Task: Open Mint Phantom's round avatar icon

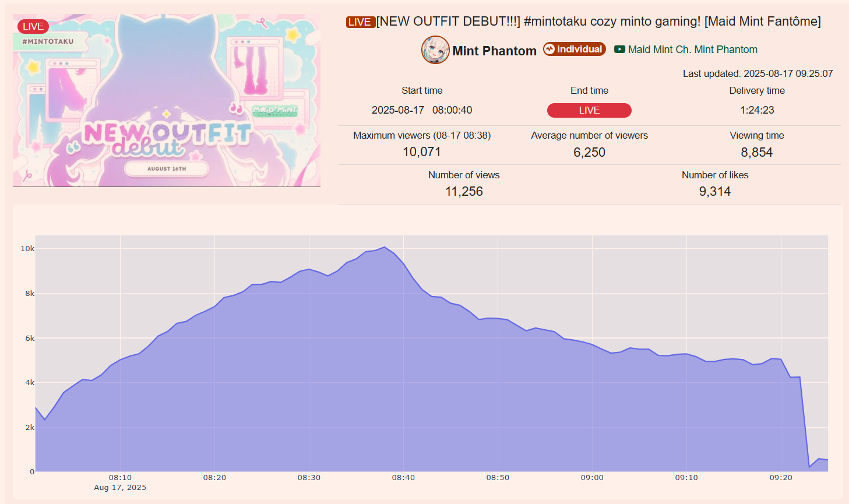Action: click(x=435, y=50)
